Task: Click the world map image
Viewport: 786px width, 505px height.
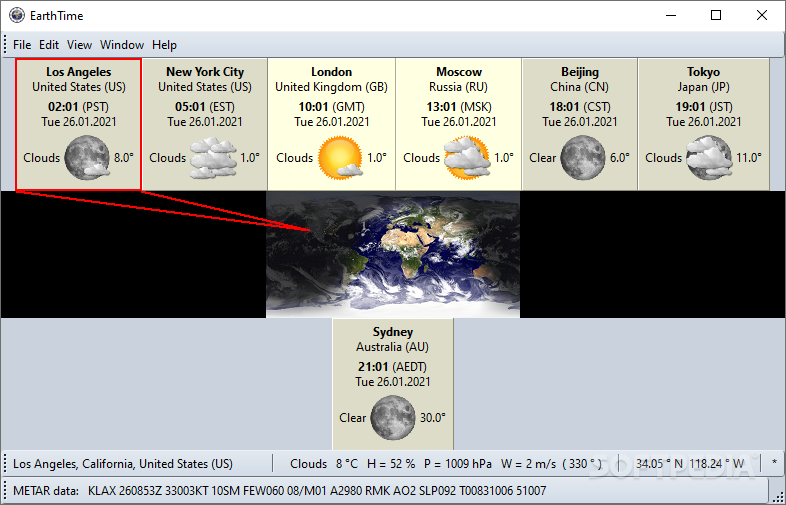Action: [x=393, y=254]
